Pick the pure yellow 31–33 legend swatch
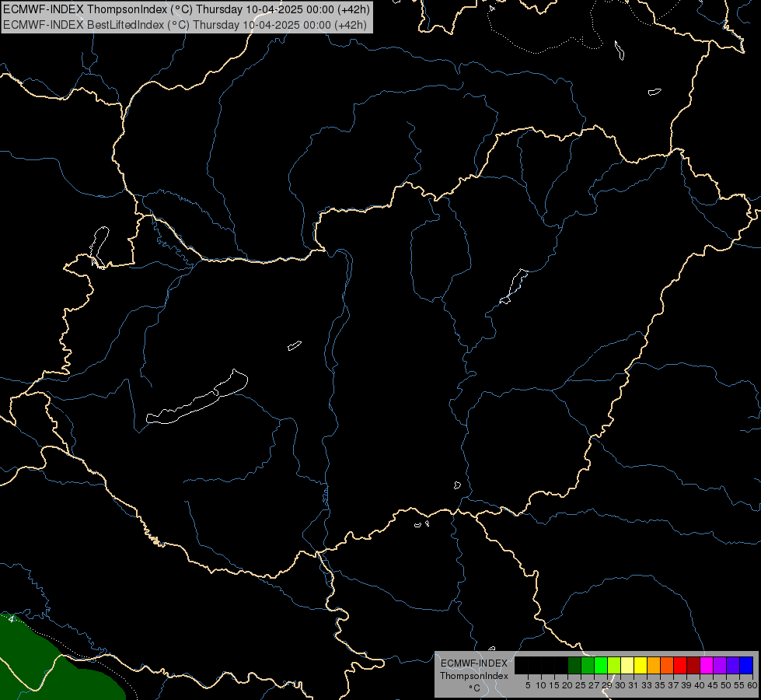This screenshot has width=761, height=700. pos(641,665)
